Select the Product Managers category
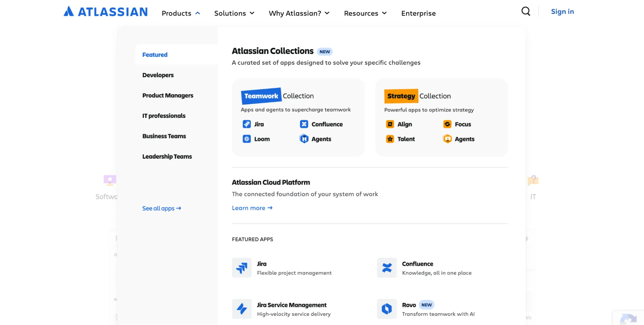This screenshot has width=644, height=325. (x=168, y=96)
